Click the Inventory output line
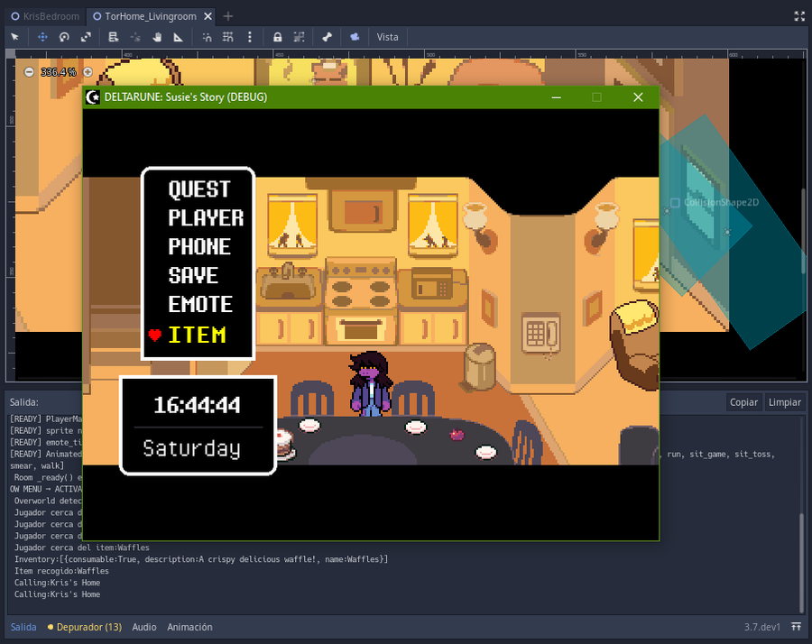 tap(201, 559)
